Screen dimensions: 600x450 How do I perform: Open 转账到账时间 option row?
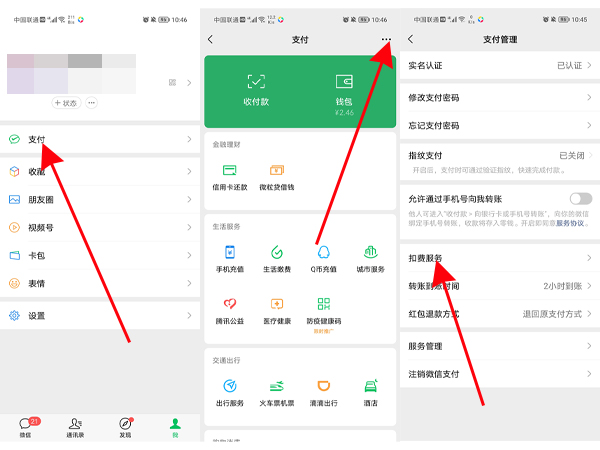500,285
